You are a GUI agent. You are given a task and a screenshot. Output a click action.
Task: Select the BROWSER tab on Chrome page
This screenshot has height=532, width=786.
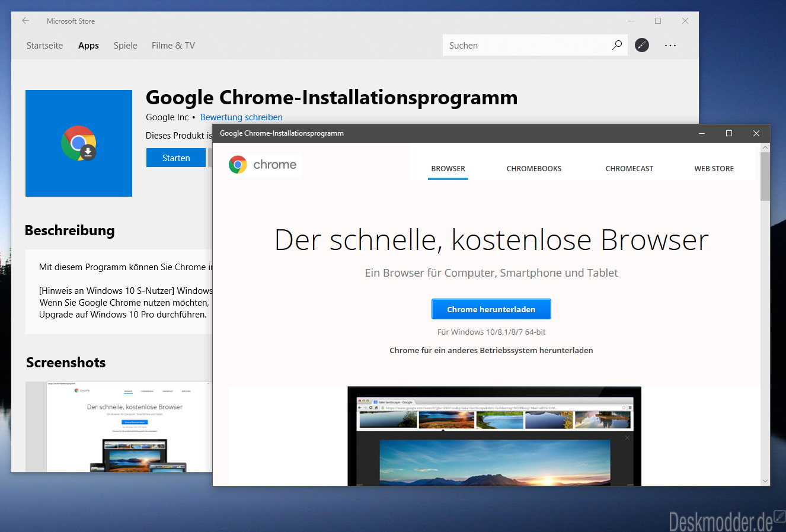pos(448,168)
